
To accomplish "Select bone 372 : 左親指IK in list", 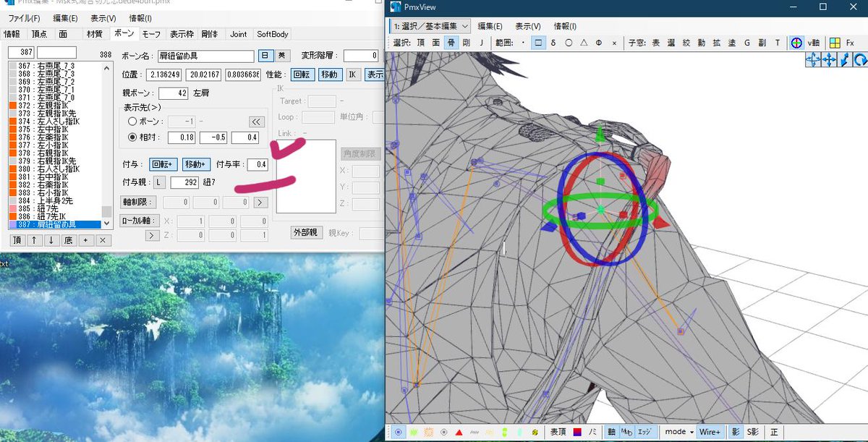I will pyautogui.click(x=54, y=106).
